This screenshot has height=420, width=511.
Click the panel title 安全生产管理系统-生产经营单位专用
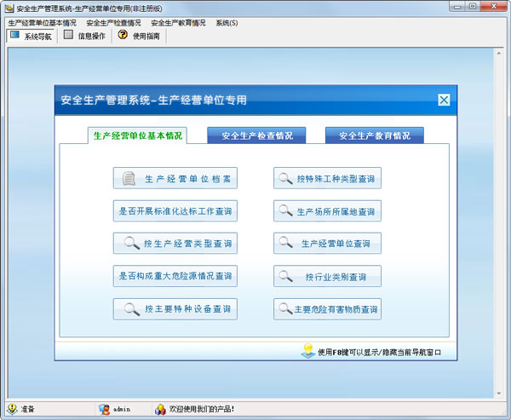point(154,101)
